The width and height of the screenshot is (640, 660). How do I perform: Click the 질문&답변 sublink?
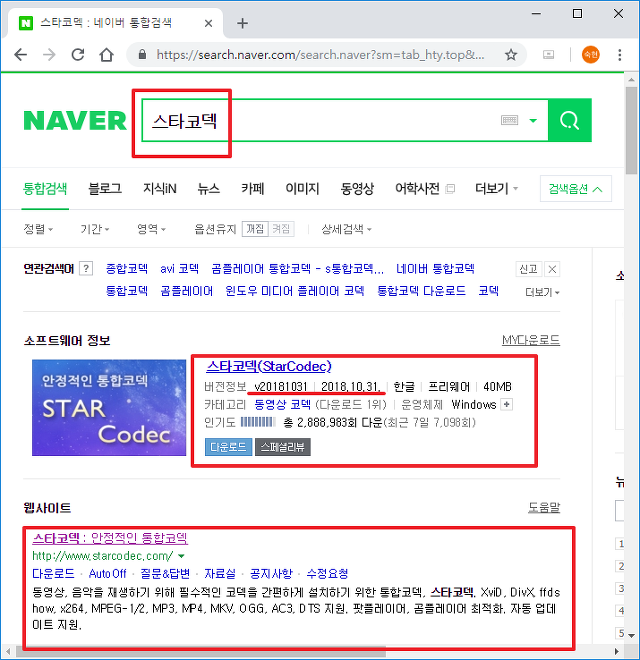click(x=165, y=573)
